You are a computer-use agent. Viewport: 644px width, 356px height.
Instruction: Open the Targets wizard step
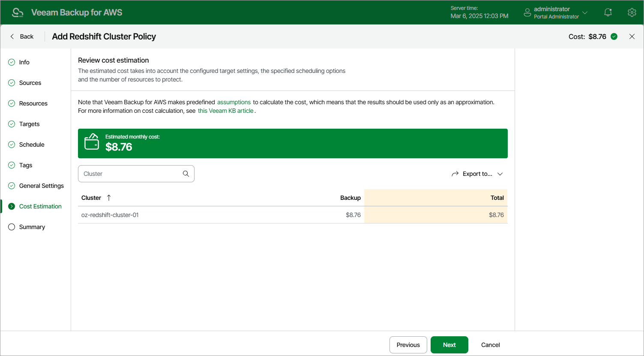[29, 124]
